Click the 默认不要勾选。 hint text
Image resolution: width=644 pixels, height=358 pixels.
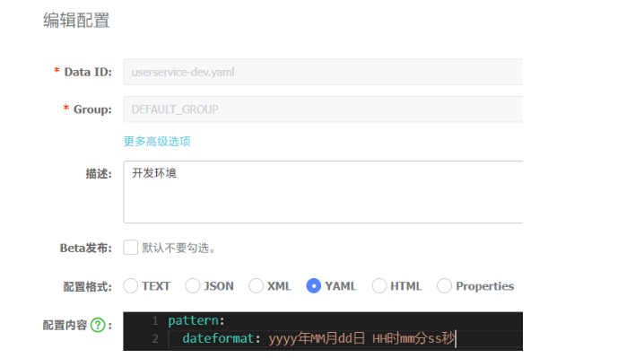(x=178, y=248)
